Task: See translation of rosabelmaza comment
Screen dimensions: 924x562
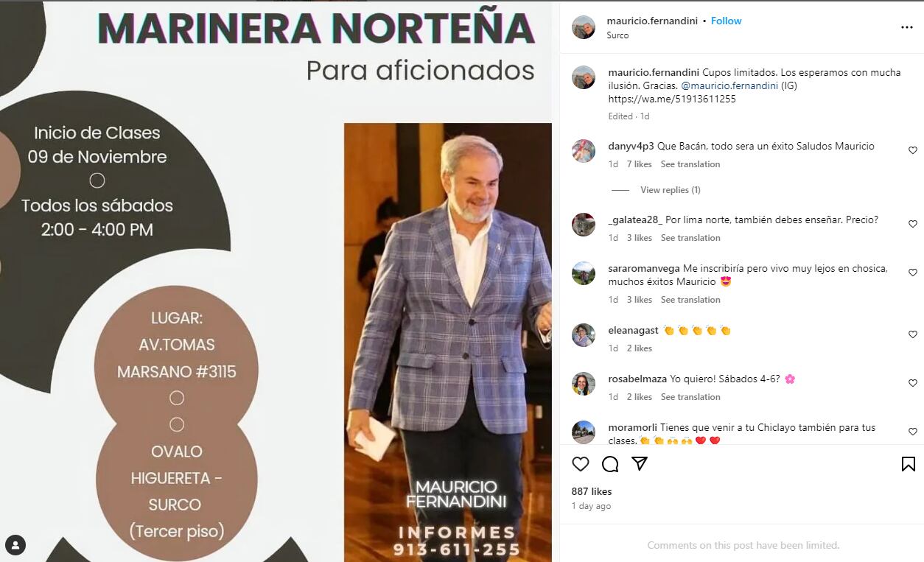Action: coord(690,397)
